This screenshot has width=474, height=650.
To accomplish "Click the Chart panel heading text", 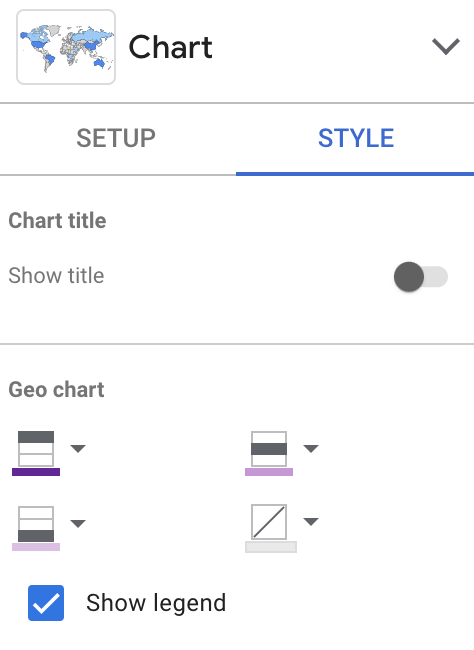I will point(170,47).
